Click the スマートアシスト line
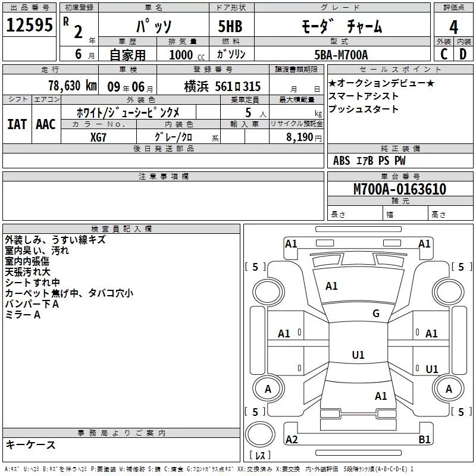 tap(364, 96)
